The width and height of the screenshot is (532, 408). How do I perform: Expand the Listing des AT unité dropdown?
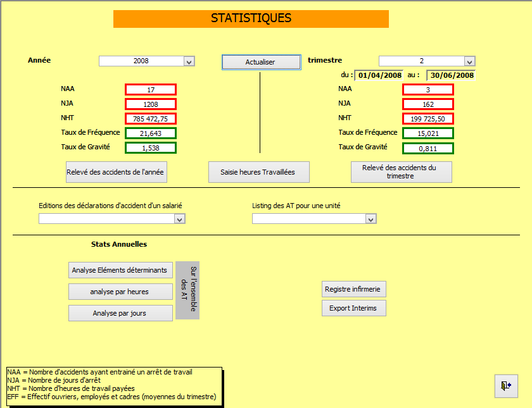tap(371, 219)
